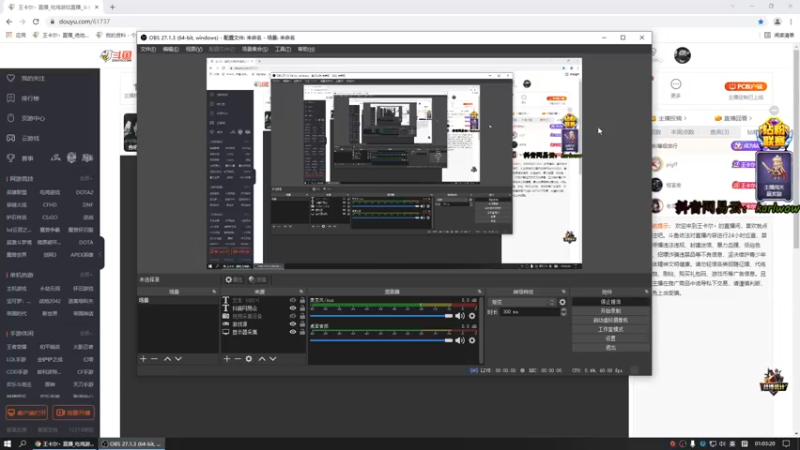Screen dimensions: 800x450
Task: Open OBS 工具(T) menu
Action: (x=283, y=49)
